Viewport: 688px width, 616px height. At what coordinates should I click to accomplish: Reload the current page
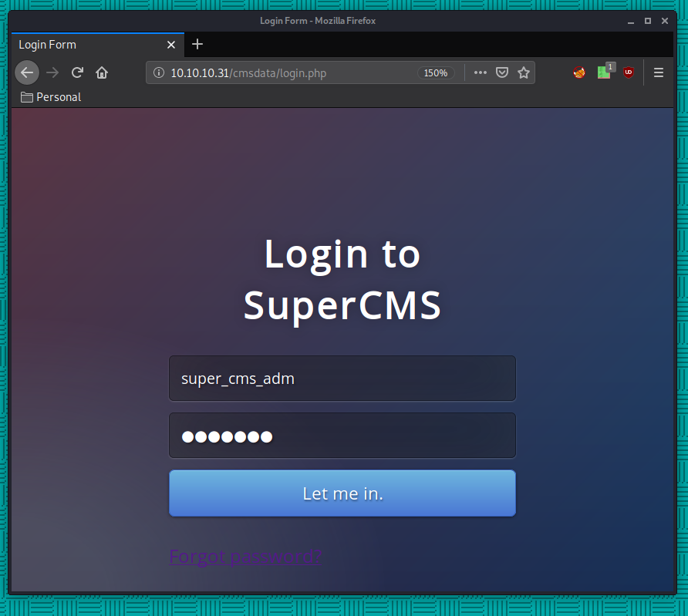click(x=77, y=72)
